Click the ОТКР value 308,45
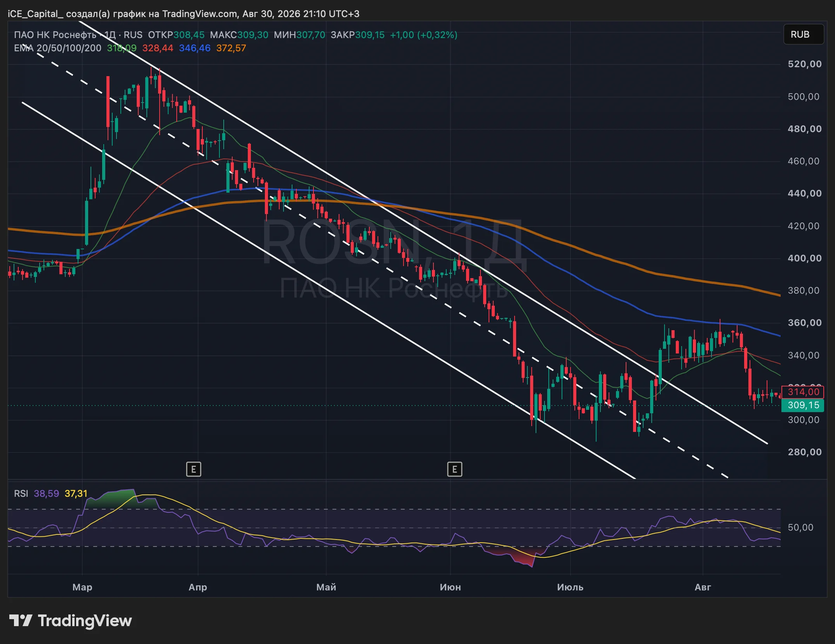Viewport: 835px width, 644px height. [189, 35]
